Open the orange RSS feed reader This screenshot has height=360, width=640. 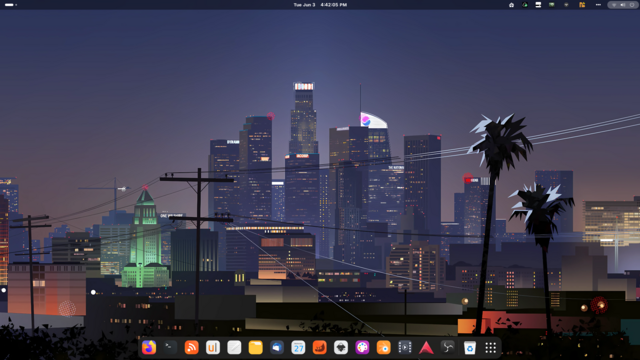click(191, 347)
